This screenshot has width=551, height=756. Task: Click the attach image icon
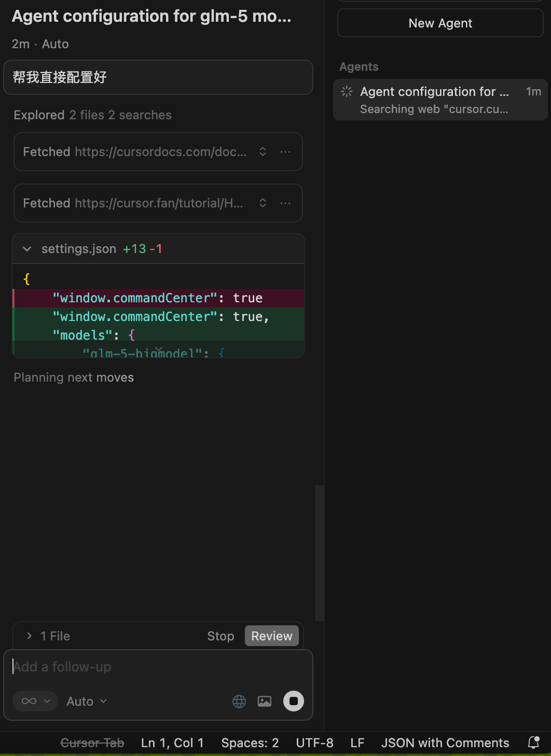pyautogui.click(x=265, y=701)
